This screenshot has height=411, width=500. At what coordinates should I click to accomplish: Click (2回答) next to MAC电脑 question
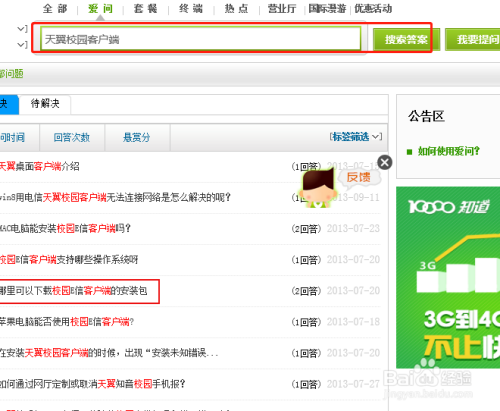pyautogui.click(x=306, y=229)
